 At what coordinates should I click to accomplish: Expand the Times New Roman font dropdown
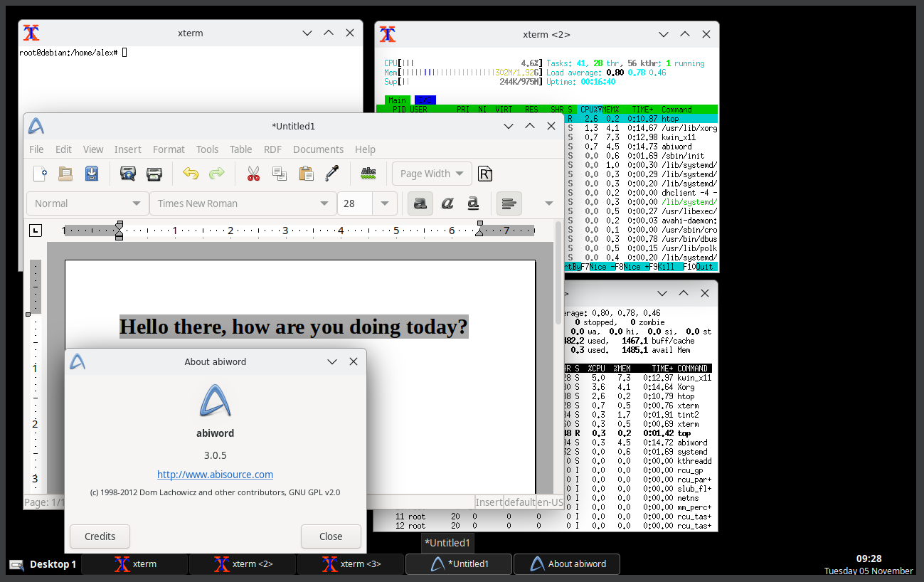(324, 203)
